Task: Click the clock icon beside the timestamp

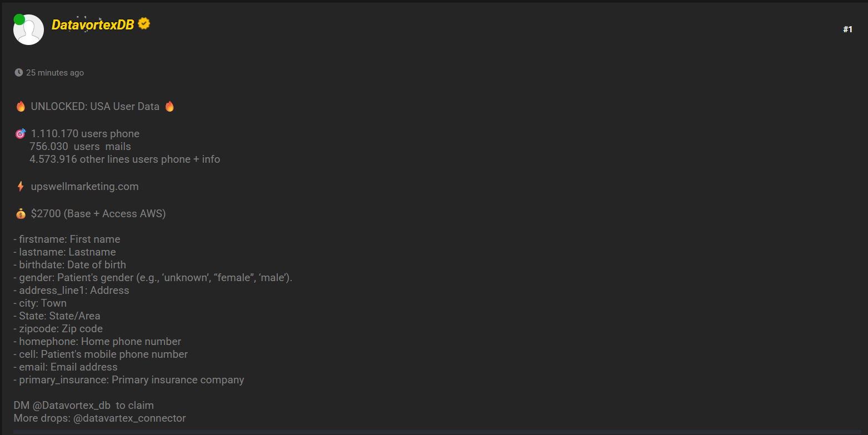Action: click(x=18, y=73)
